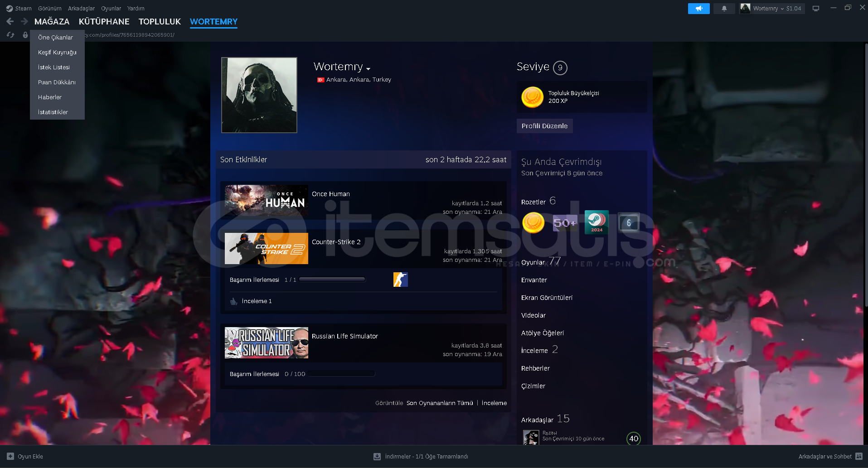The height and width of the screenshot is (468, 868).
Task: Switch to the KÜTÜPHANE tab
Action: click(104, 21)
